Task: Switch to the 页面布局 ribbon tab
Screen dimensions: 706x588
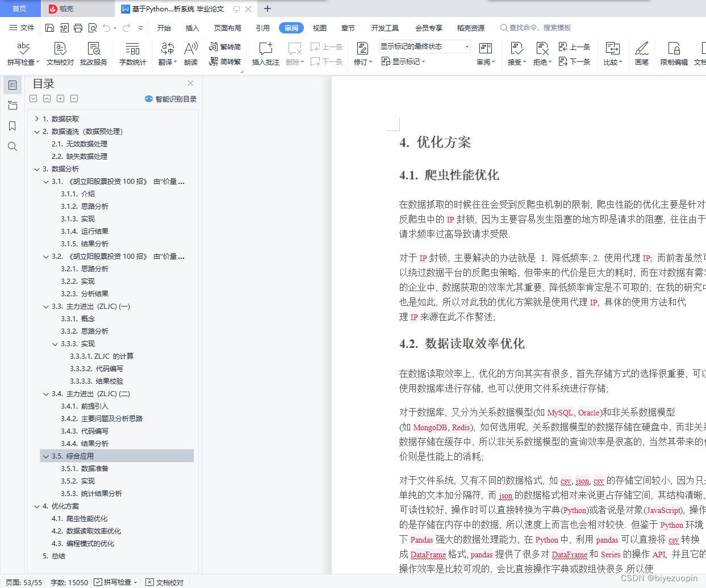Action: tap(227, 27)
